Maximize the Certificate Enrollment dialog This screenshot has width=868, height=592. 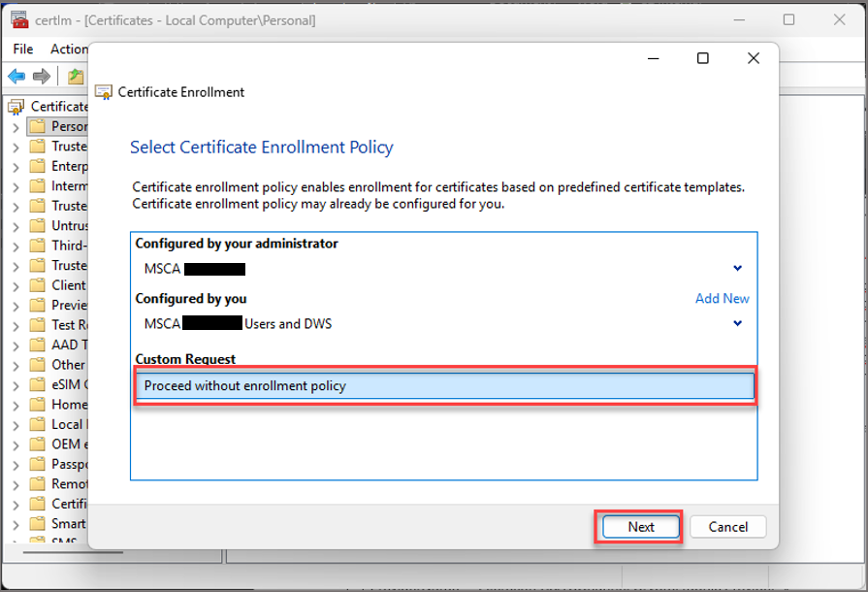click(x=702, y=58)
